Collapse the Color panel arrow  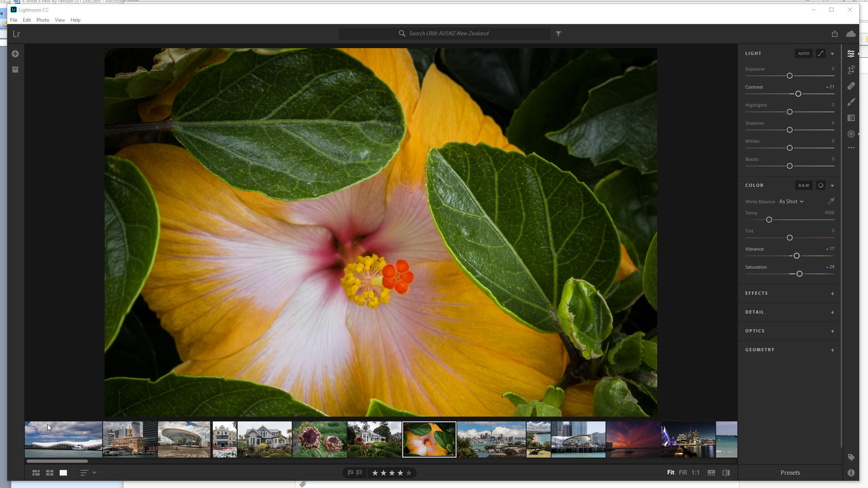[x=832, y=186]
